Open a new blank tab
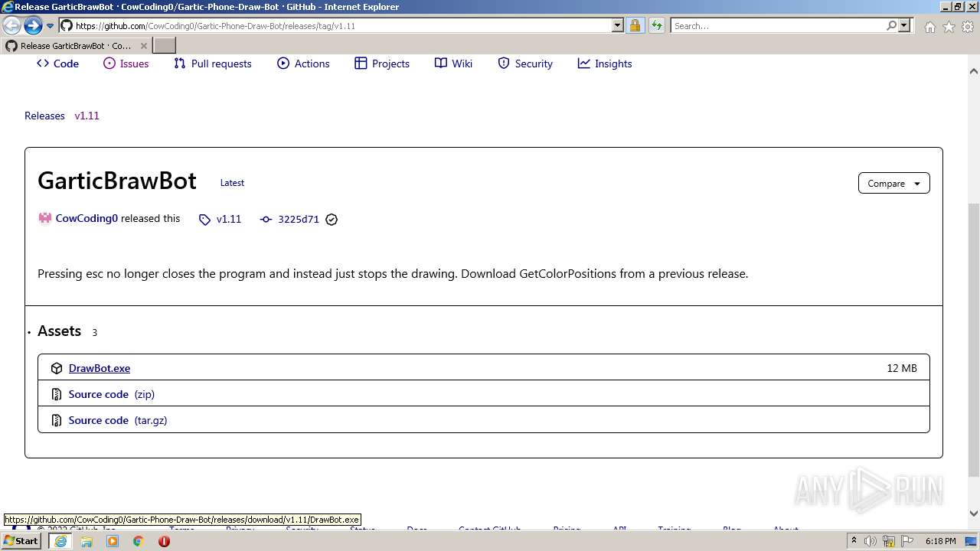Viewport: 980px width, 551px height. pos(165,46)
